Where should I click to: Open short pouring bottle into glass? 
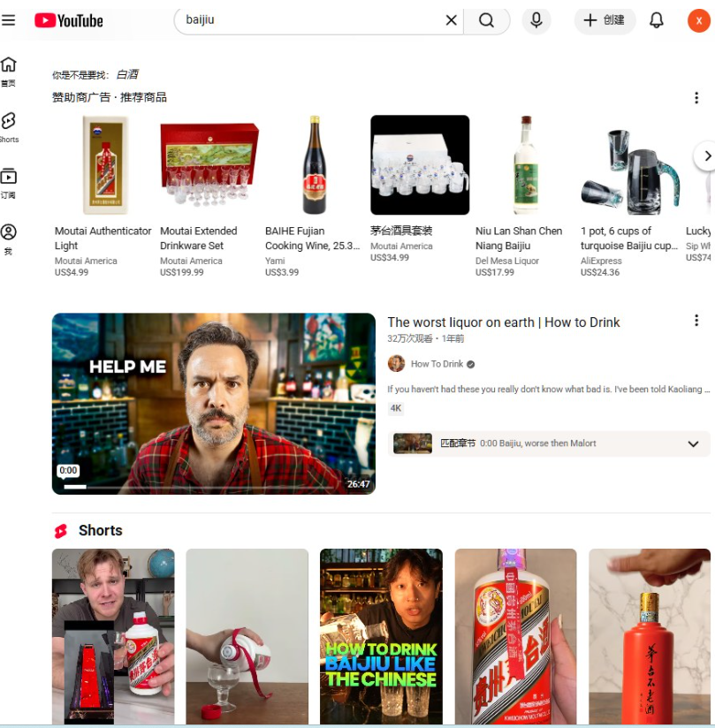(x=247, y=636)
